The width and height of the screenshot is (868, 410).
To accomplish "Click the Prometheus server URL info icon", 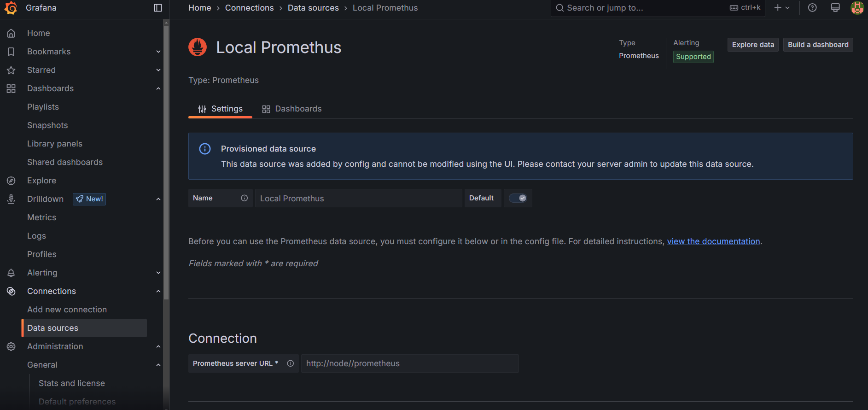I will click(x=290, y=363).
